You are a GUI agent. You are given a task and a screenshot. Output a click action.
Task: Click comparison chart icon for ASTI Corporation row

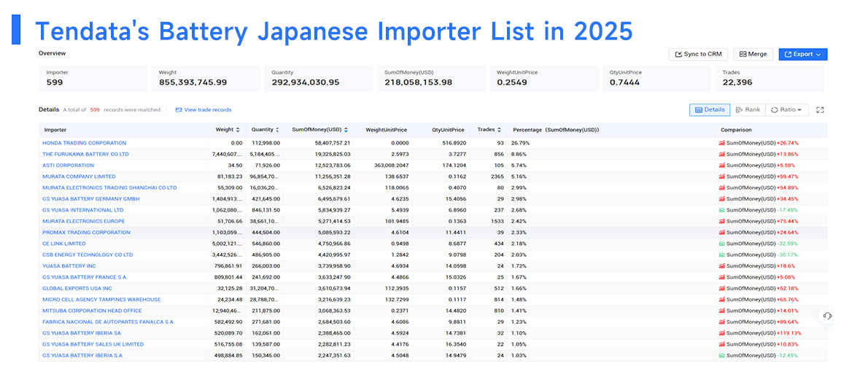pyautogui.click(x=722, y=165)
